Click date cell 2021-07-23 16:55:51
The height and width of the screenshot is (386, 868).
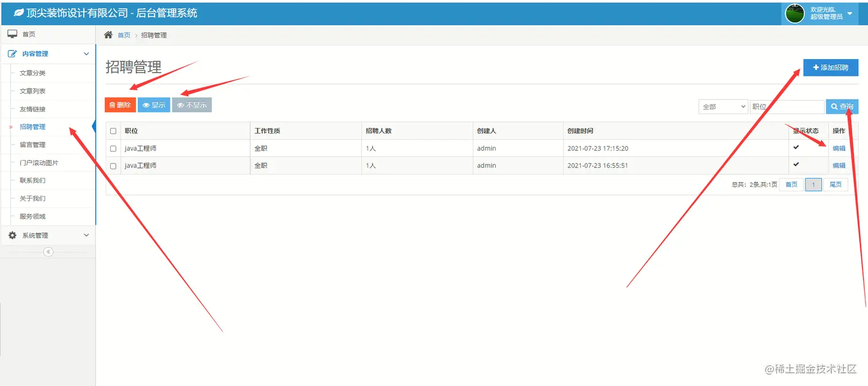click(x=598, y=166)
